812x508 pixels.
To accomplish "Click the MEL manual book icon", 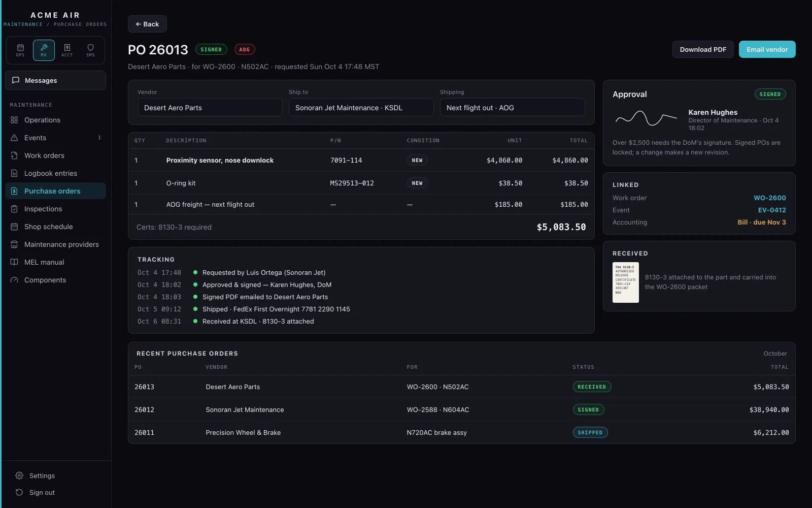I will pos(14,262).
